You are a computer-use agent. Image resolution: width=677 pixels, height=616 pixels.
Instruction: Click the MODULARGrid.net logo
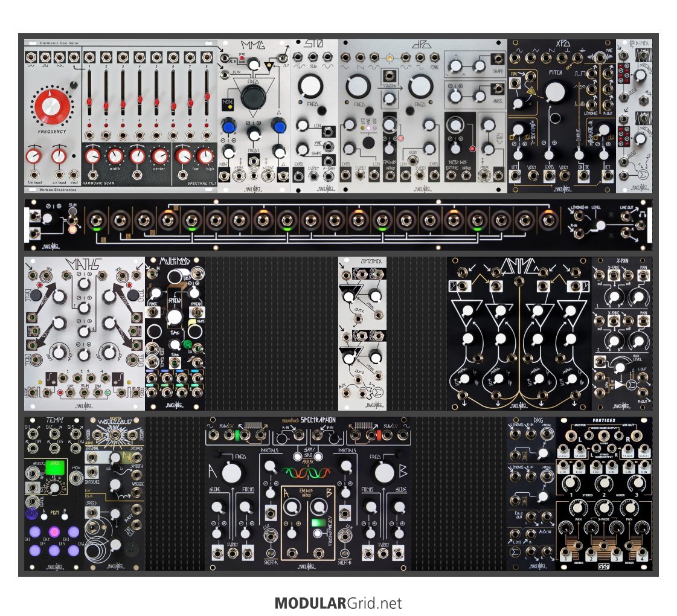338,603
